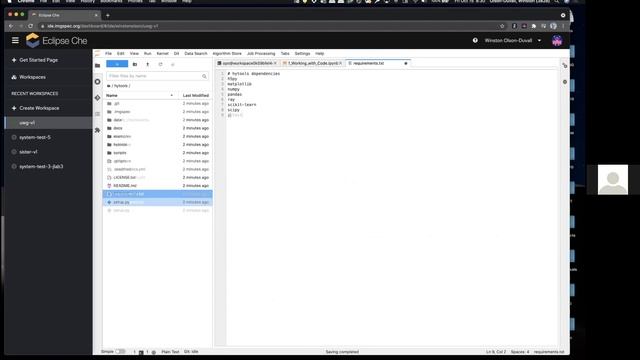This screenshot has height=360, width=640.
Task: Select the system-test-5 workspace
Action: point(35,137)
